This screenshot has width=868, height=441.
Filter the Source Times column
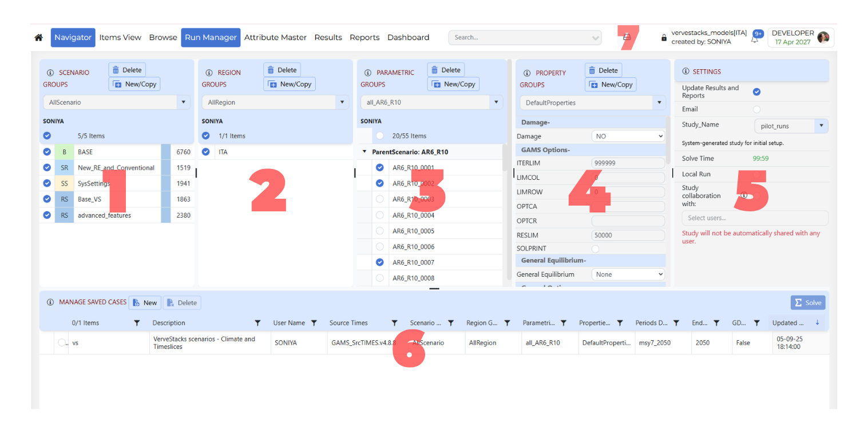pos(394,323)
